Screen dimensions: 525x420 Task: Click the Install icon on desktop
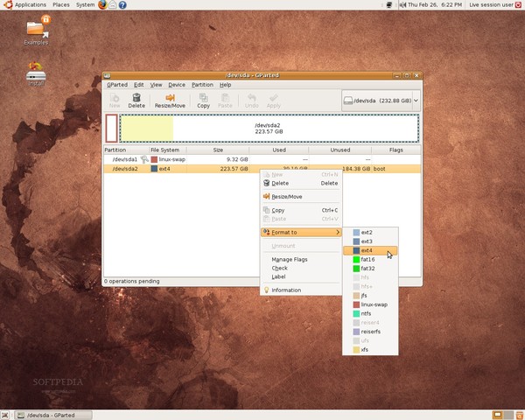tap(36, 74)
